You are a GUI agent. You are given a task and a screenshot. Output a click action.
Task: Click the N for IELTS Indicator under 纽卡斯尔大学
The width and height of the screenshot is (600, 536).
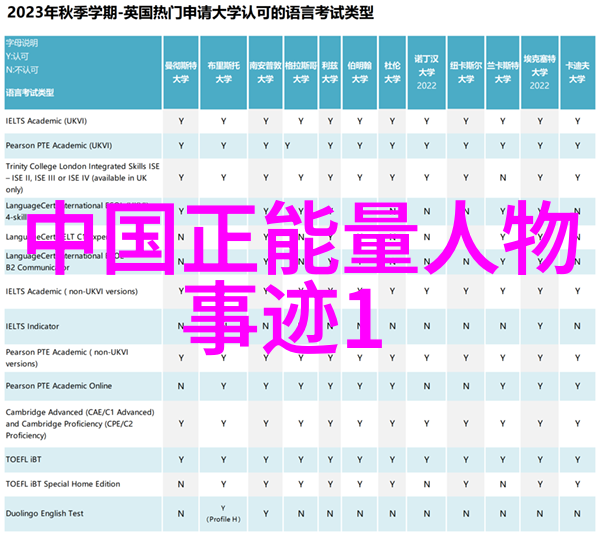(x=466, y=326)
